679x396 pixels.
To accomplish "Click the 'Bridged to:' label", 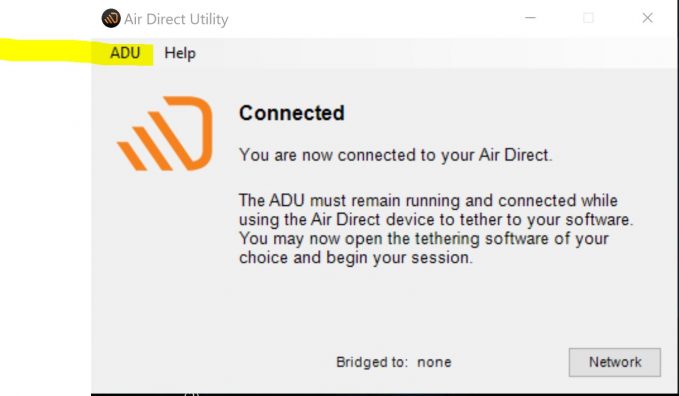I will pos(372,362).
